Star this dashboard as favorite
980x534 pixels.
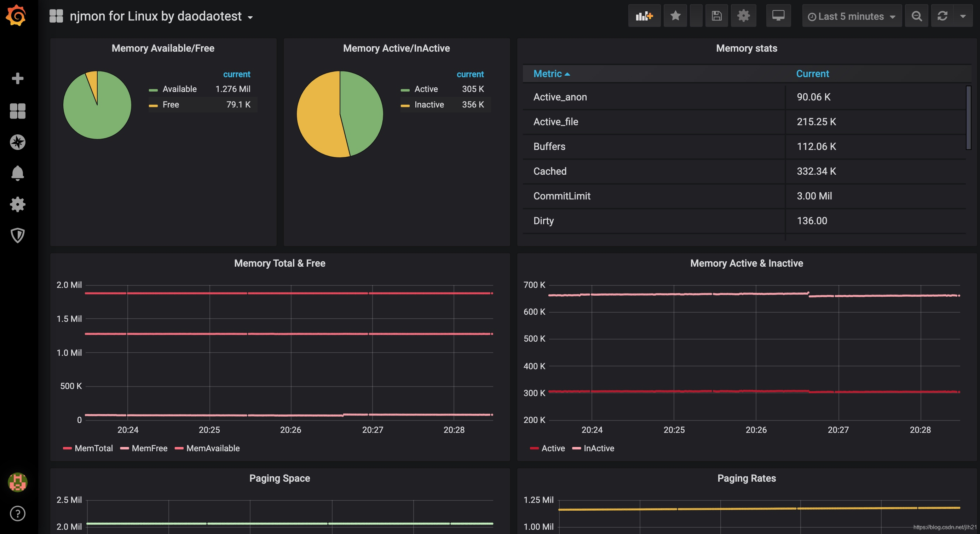pos(675,16)
